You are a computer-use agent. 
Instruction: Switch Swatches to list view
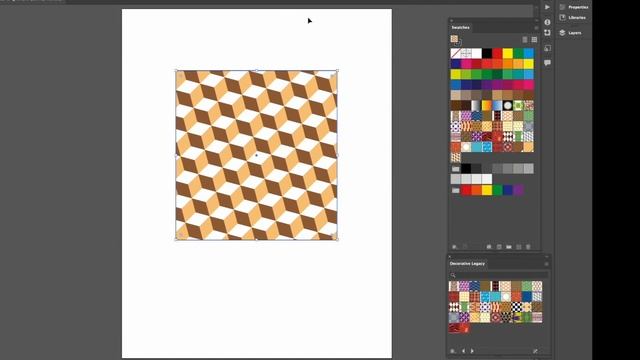pyautogui.click(x=525, y=40)
